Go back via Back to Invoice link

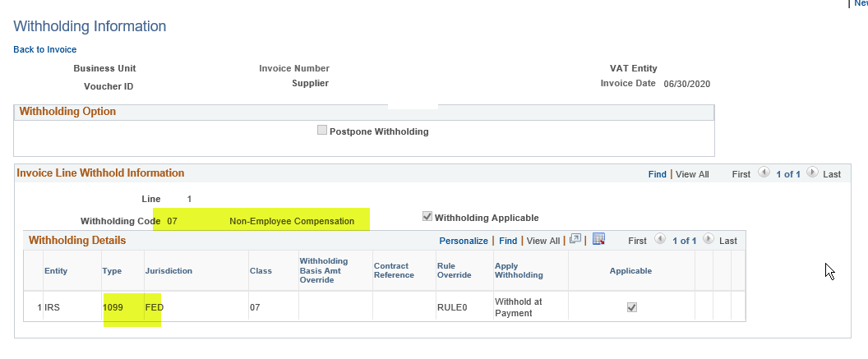point(45,49)
